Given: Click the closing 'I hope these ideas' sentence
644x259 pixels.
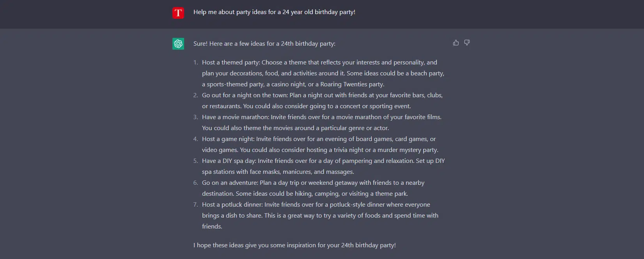Looking at the screenshot, I should coord(295,245).
